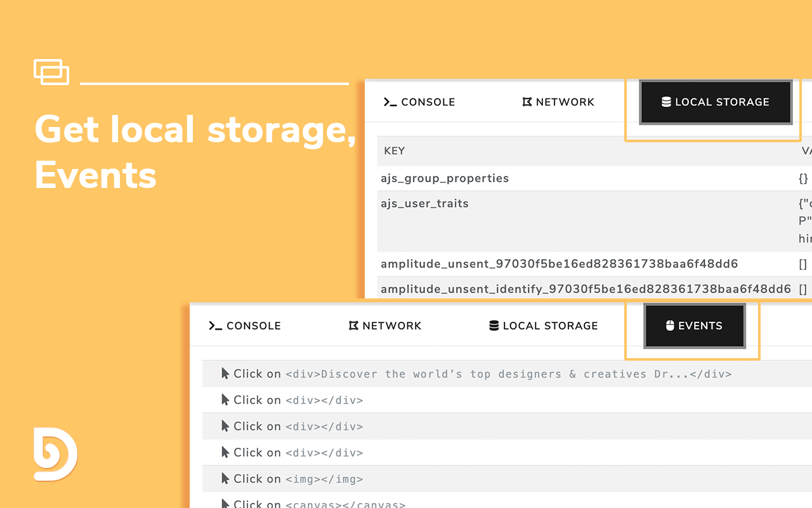Open the Console tab in lower panel
Viewport: 812px width, 508px height.
click(x=245, y=326)
